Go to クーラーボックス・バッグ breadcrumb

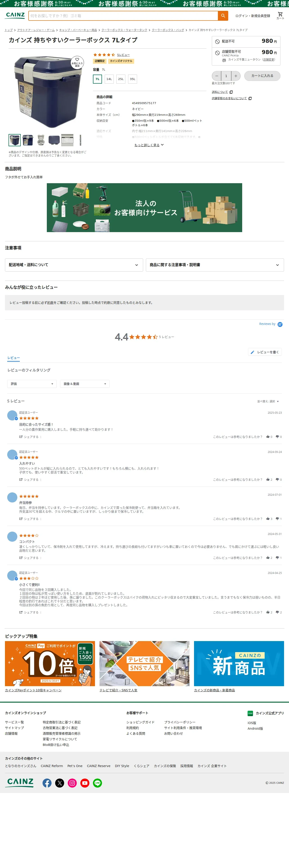(x=168, y=30)
